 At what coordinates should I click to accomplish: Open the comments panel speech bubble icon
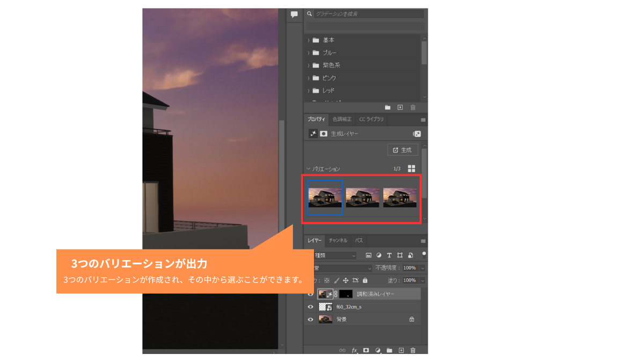(294, 14)
